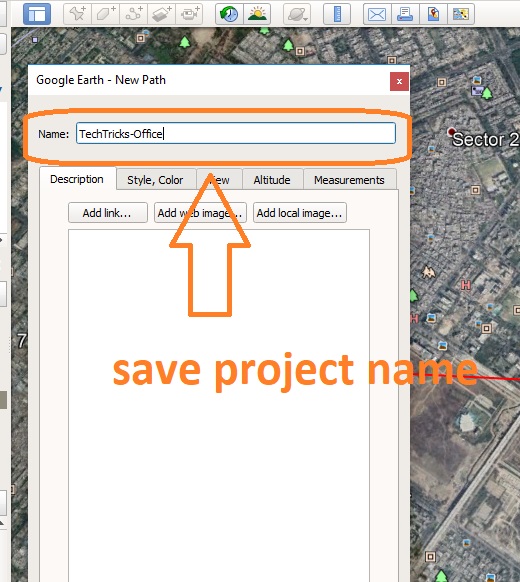Screen dimensions: 520x582
Task: Open the planet switcher dropdown
Action: (x=297, y=14)
